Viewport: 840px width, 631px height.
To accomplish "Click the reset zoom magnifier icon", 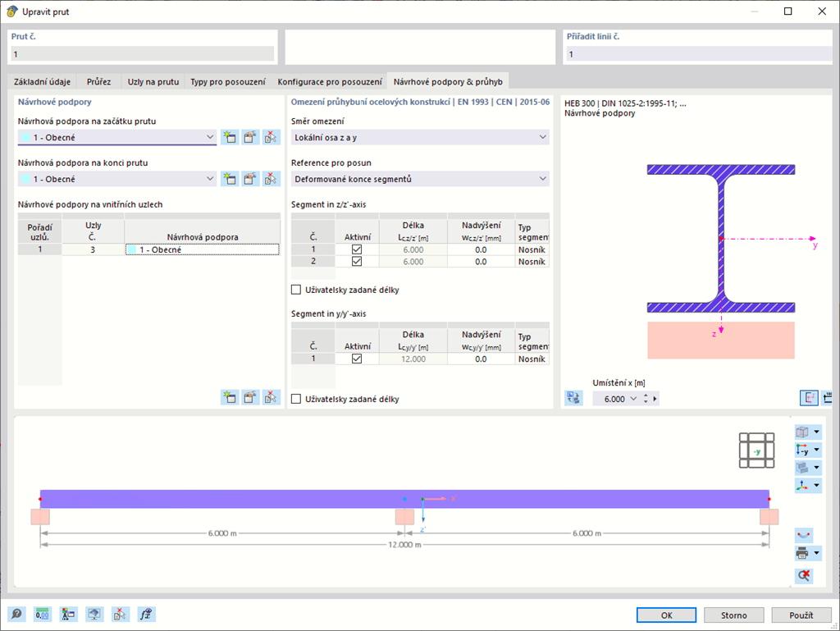I will [804, 575].
